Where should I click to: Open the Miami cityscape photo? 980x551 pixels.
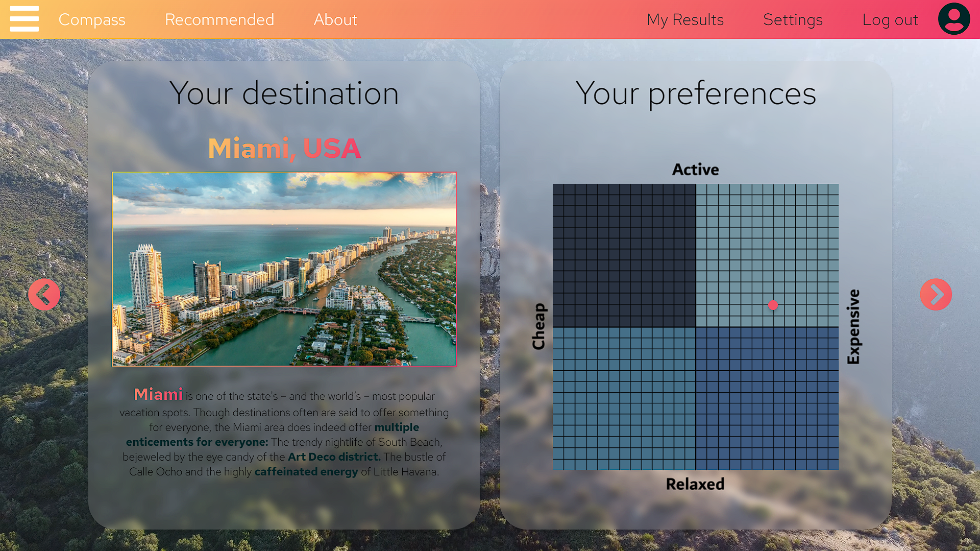point(284,269)
